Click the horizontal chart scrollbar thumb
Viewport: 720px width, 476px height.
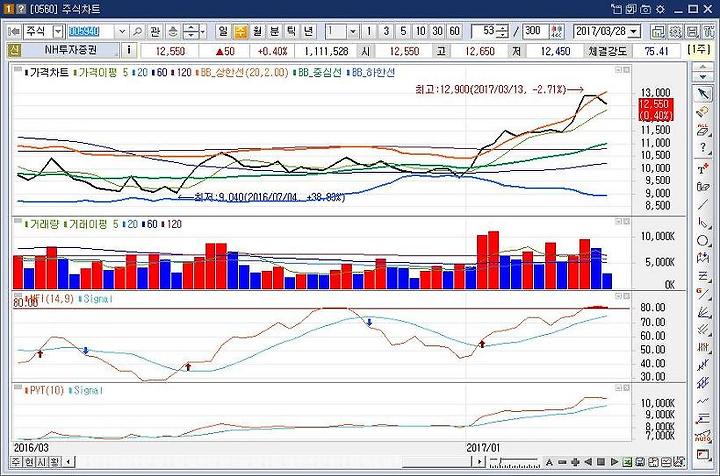tap(439, 462)
